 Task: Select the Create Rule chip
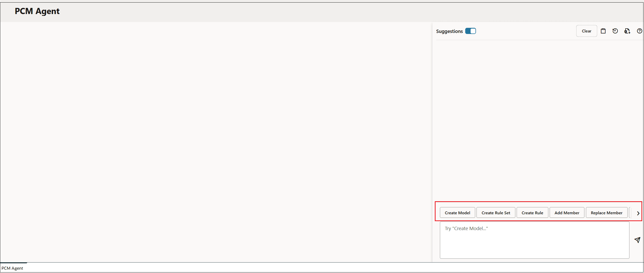tap(532, 212)
